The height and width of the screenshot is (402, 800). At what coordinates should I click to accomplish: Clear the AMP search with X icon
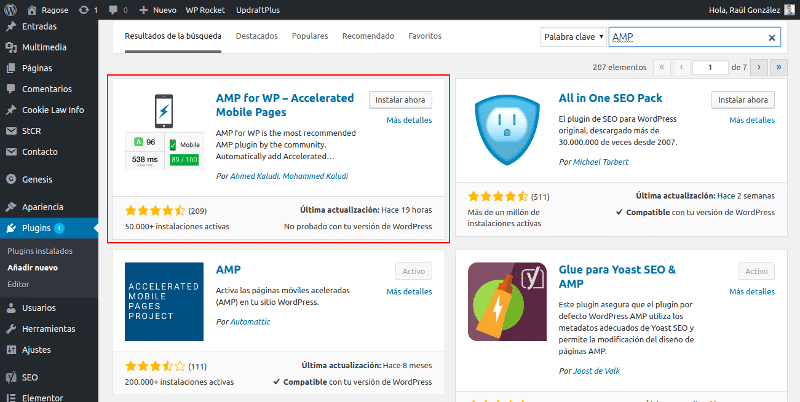771,37
